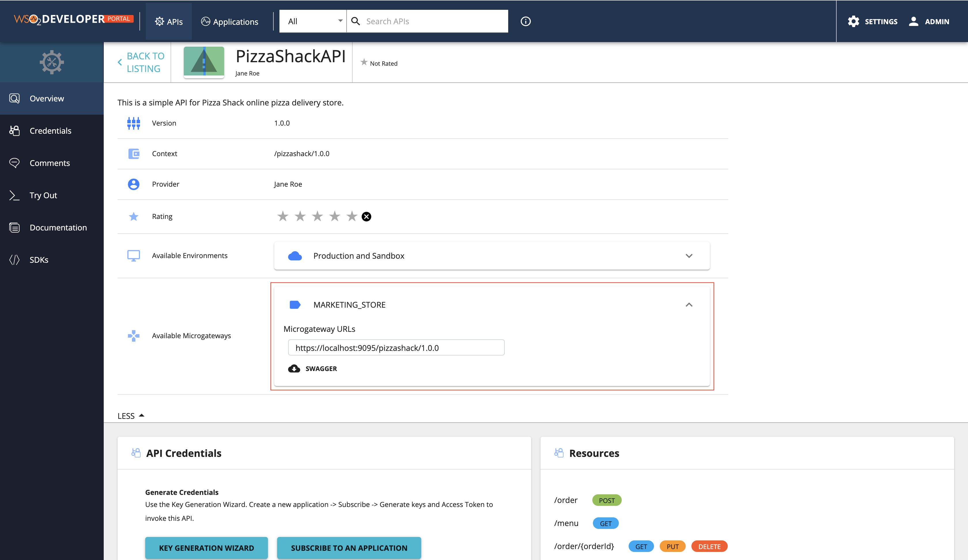Clear the API rating selection
The image size is (968, 560).
click(x=366, y=216)
